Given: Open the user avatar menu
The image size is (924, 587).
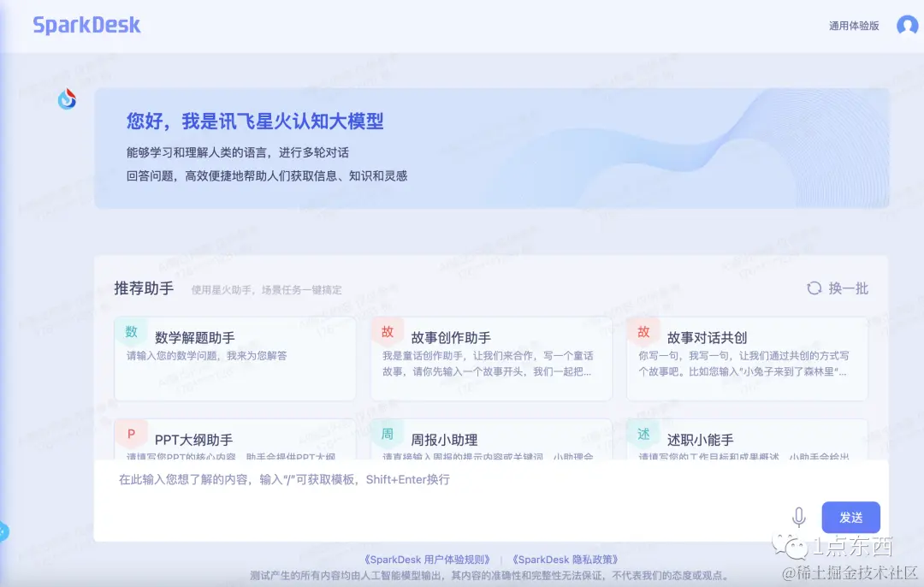Looking at the screenshot, I should click(x=907, y=25).
